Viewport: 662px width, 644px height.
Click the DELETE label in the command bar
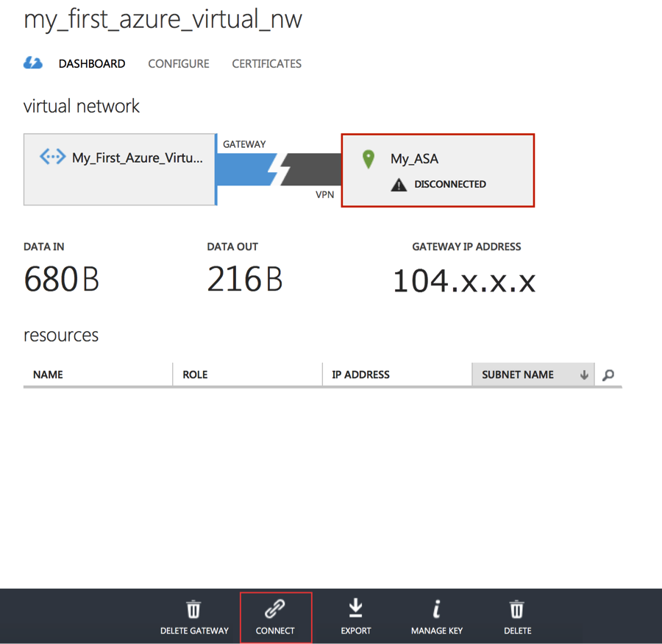point(518,631)
